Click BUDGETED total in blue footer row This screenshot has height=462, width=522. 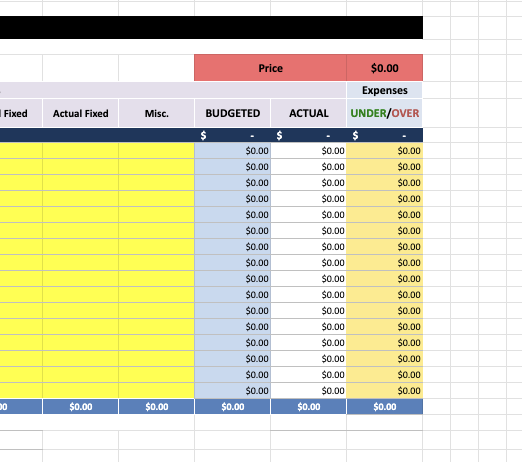click(232, 407)
